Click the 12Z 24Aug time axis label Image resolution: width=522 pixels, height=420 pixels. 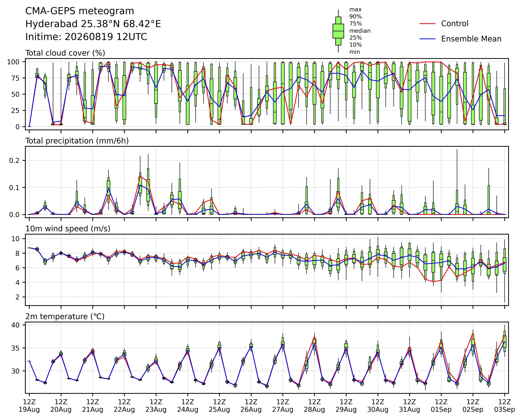tap(188, 406)
